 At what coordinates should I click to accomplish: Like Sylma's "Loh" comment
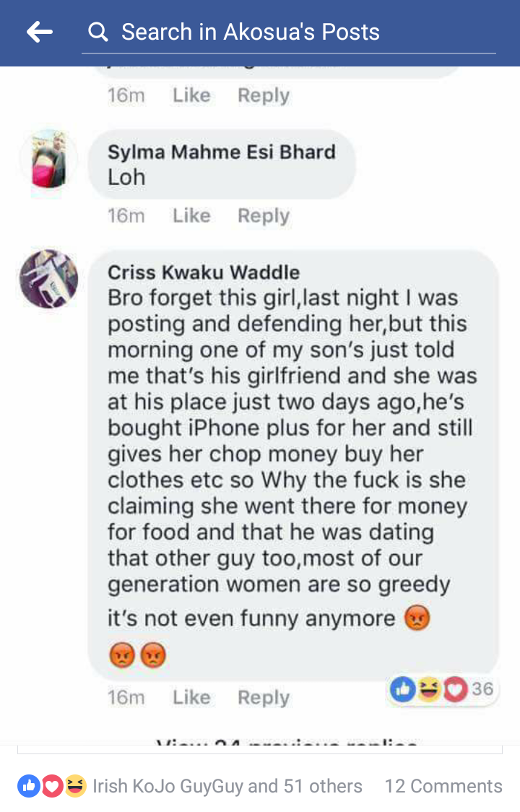tap(191, 215)
